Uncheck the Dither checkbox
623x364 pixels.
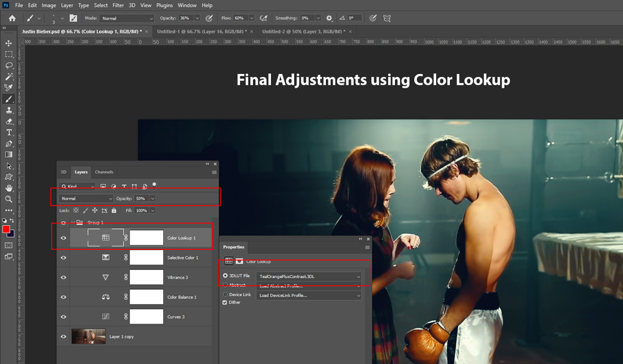[x=225, y=302]
